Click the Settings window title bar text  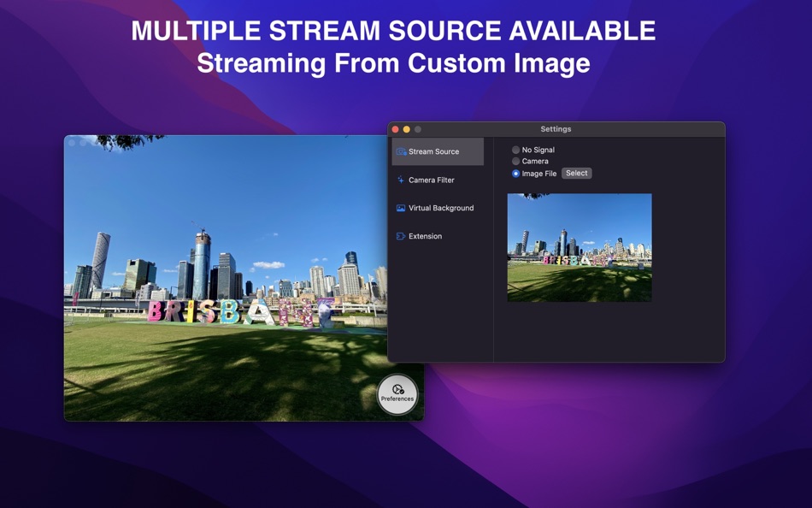556,129
